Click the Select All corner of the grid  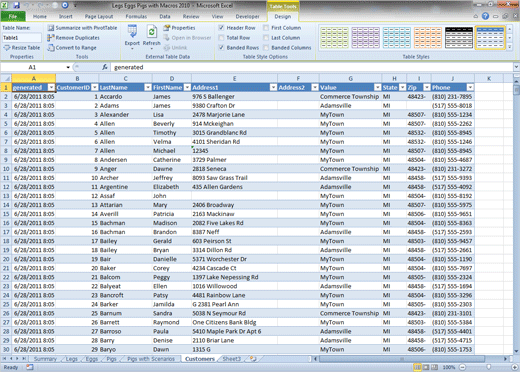[x=6, y=79]
